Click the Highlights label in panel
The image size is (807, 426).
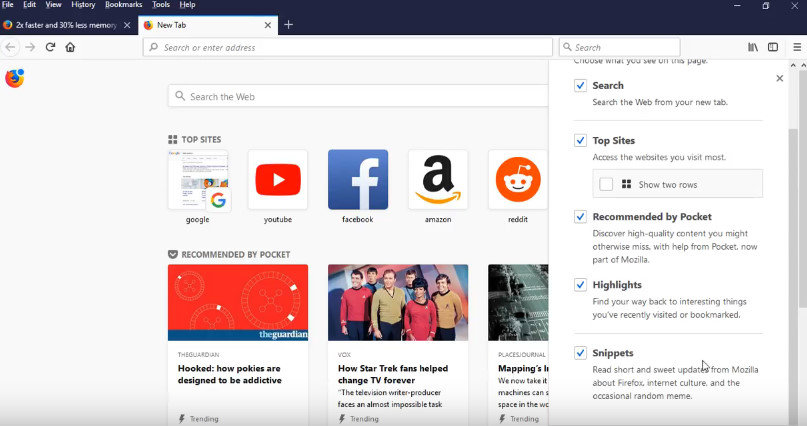pyautogui.click(x=617, y=285)
